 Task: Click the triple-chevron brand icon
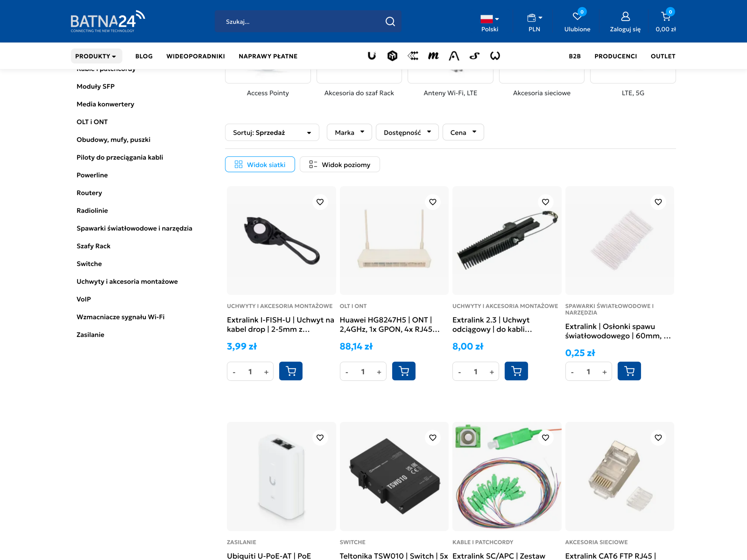(x=413, y=56)
